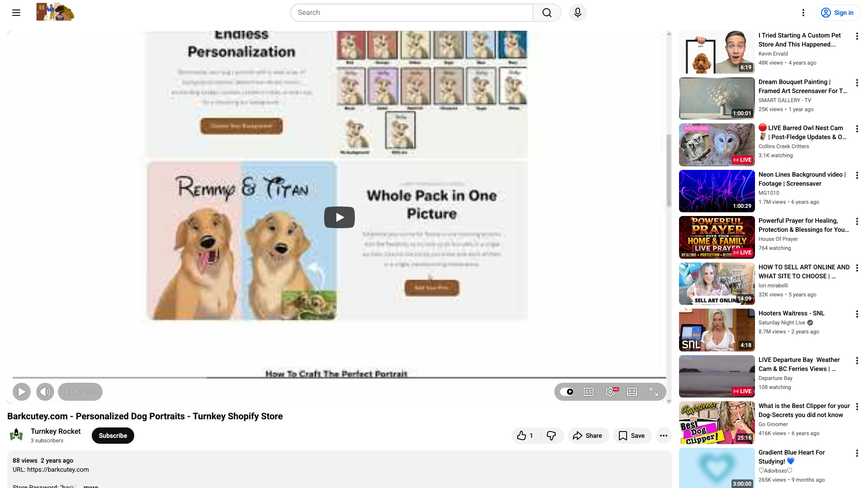Open the SNL Hooters Waitress thumbnail
868x488 pixels.
717,330
